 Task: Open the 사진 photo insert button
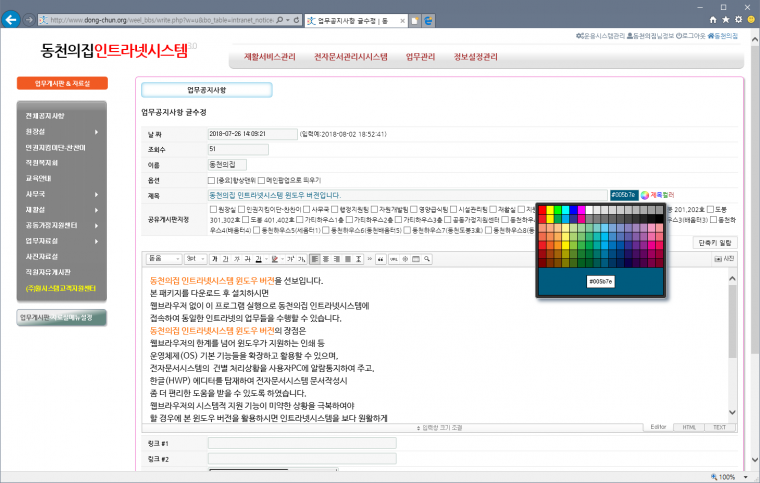(723, 258)
